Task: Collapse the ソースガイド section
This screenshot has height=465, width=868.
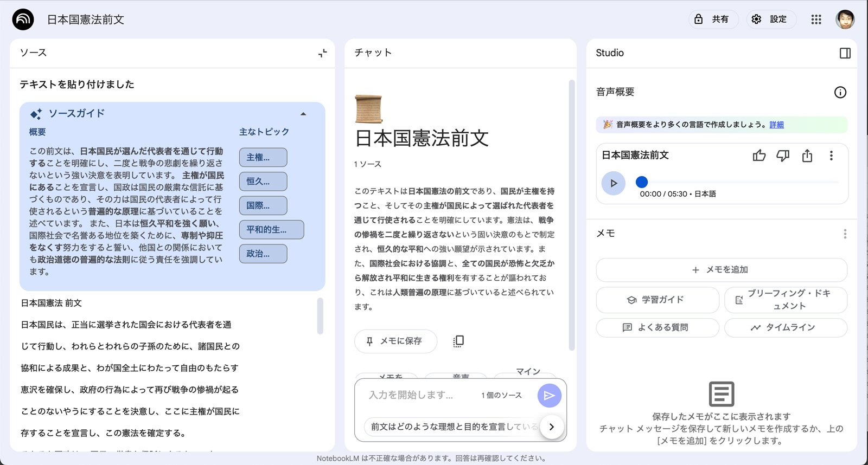Action: click(303, 114)
